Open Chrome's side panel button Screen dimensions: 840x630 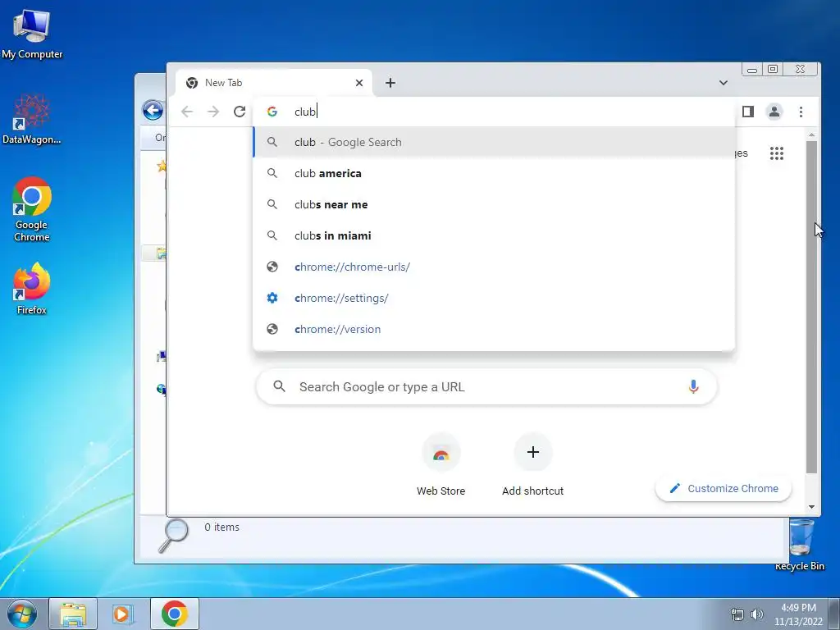pyautogui.click(x=748, y=112)
